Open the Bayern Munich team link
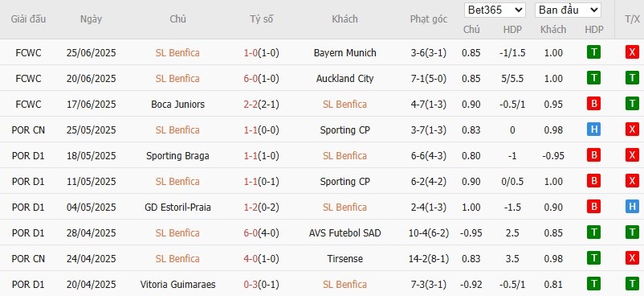The height and width of the screenshot is (296, 644). coord(345,53)
